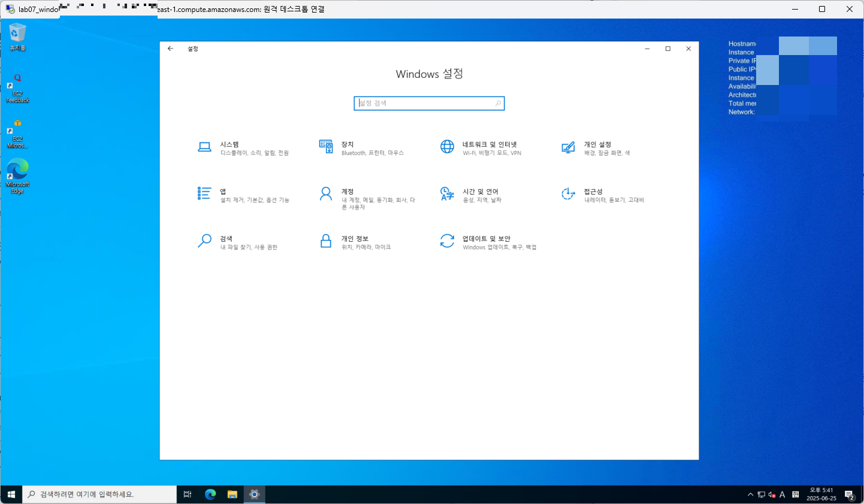Click the 개인 정보 heading

355,238
